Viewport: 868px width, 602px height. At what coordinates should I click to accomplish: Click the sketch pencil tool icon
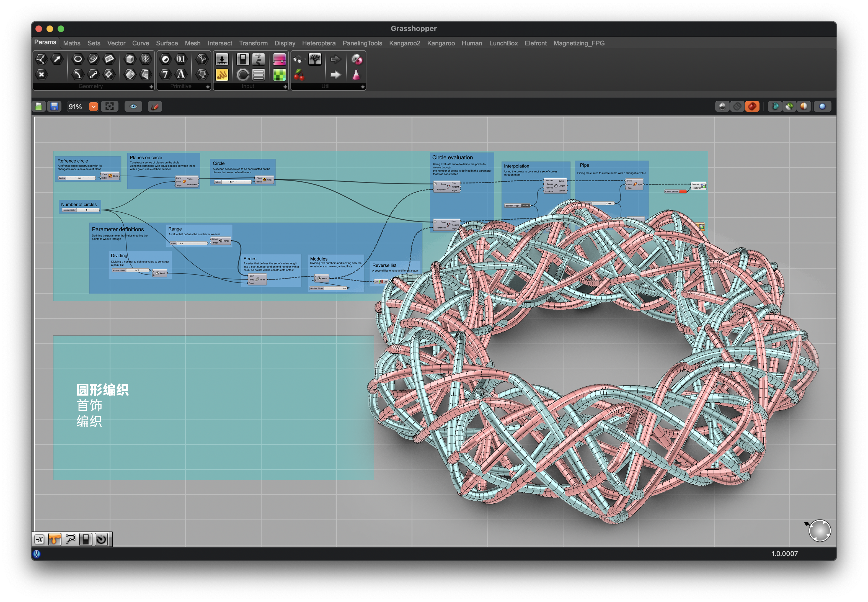(x=155, y=107)
